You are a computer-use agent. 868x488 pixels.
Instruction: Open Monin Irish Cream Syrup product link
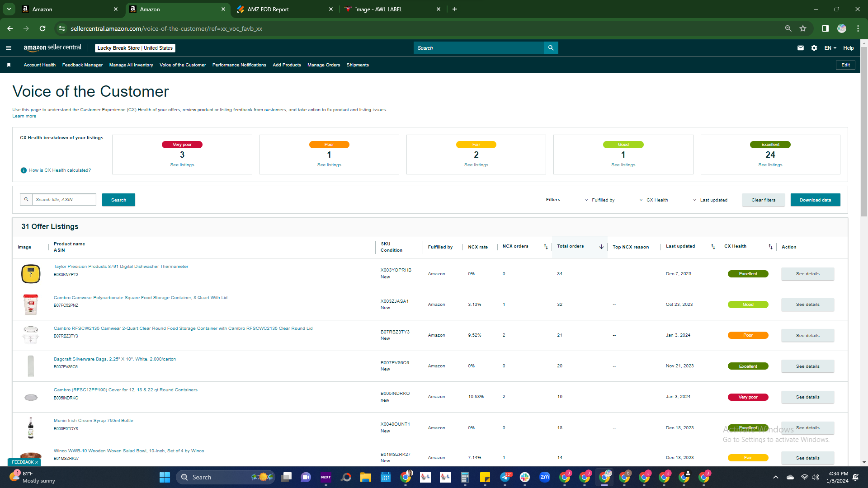(94, 421)
